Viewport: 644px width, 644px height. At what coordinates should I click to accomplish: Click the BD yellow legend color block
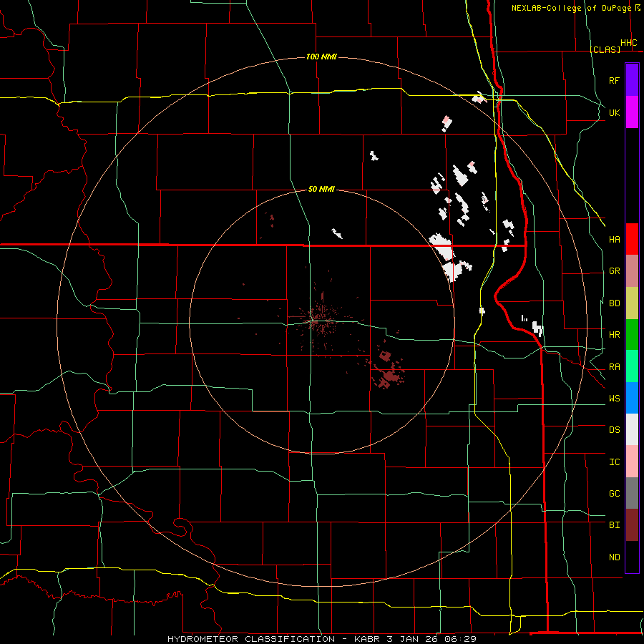pos(632,303)
